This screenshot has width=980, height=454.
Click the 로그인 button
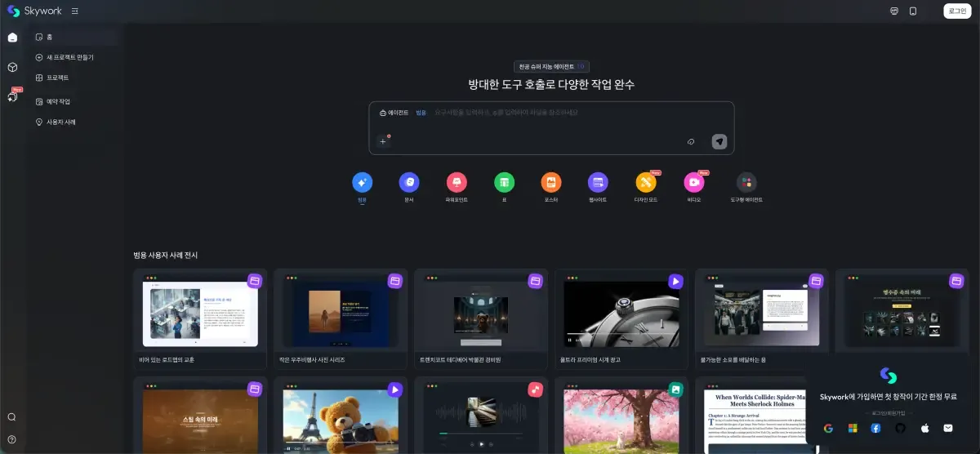pyautogui.click(x=957, y=11)
